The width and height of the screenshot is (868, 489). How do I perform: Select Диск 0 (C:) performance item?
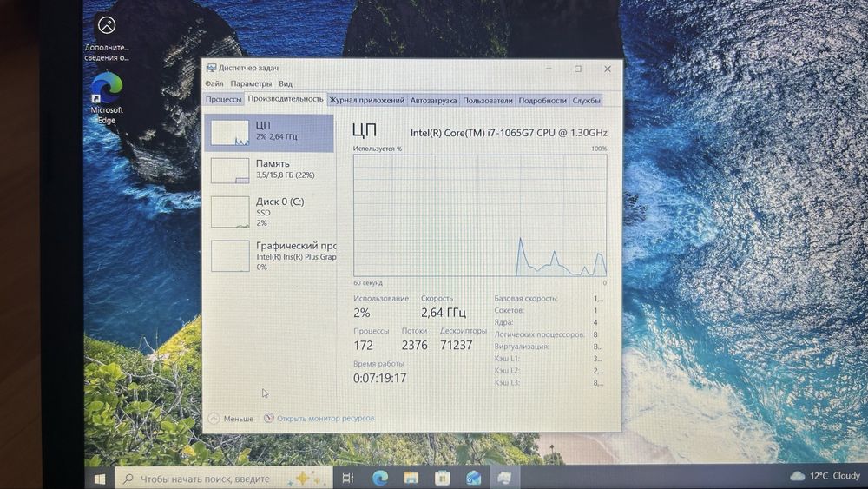[269, 212]
